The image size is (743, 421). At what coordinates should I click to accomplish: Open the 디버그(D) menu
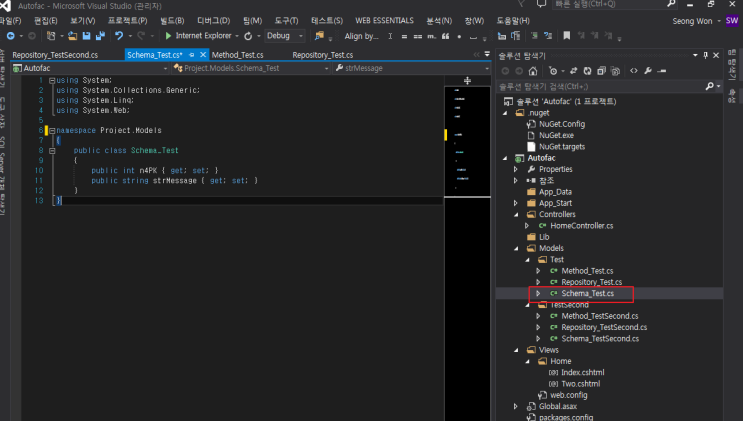pyautogui.click(x=214, y=21)
